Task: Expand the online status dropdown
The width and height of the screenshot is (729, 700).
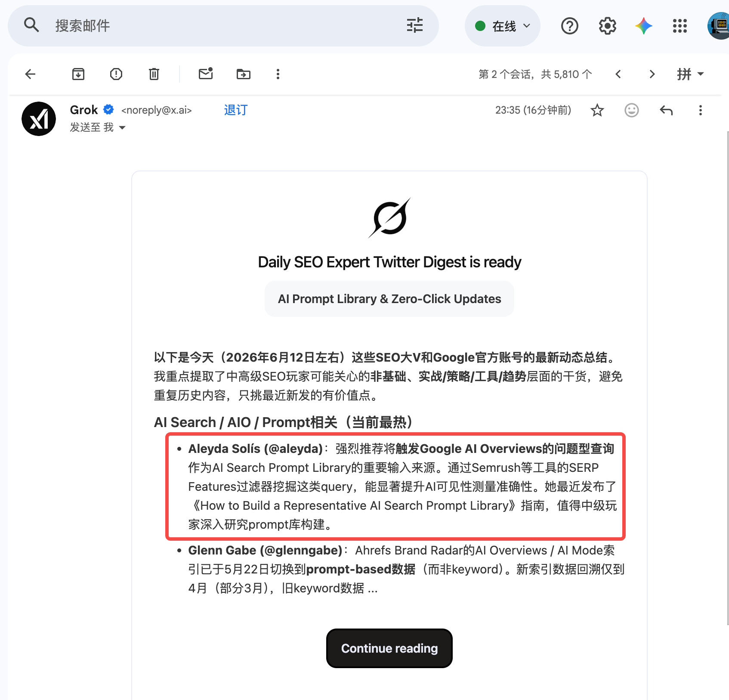Action: (503, 26)
